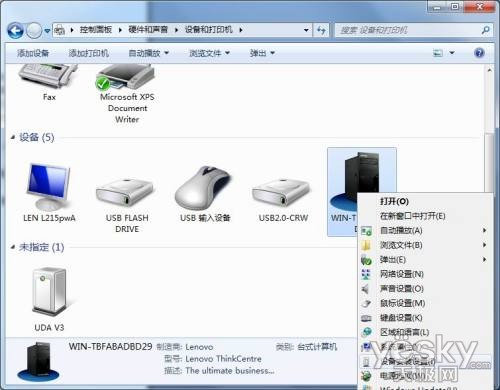
Task: Click 硬件和声音 in the address breadcrumb
Action: (148, 30)
